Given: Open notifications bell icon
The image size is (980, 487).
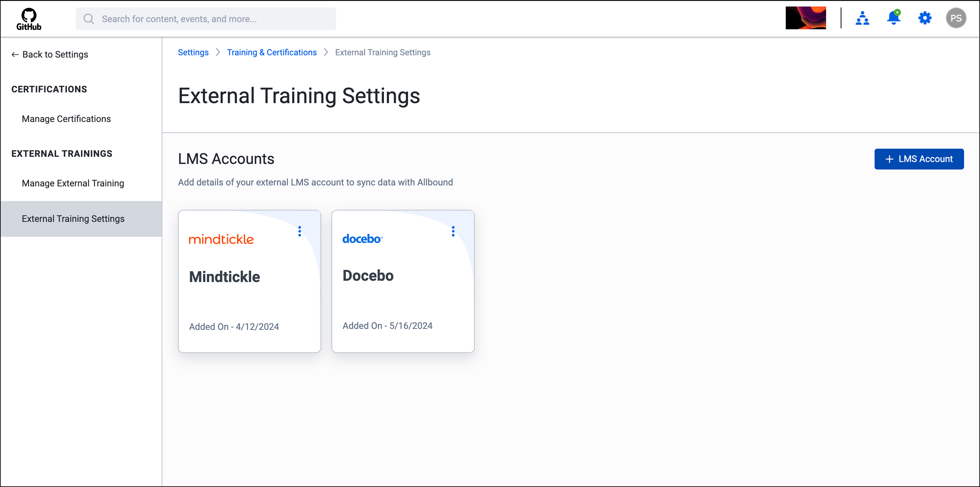Looking at the screenshot, I should (x=894, y=18).
